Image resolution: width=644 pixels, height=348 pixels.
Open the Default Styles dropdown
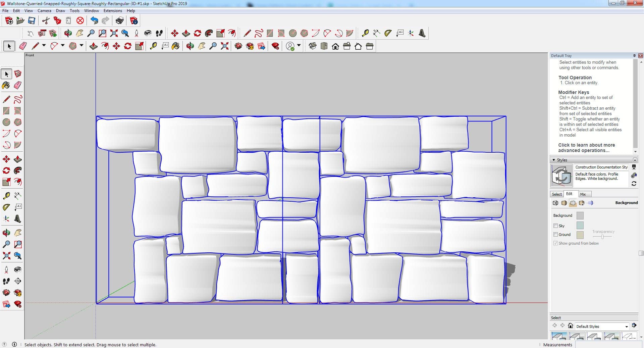[626, 327]
